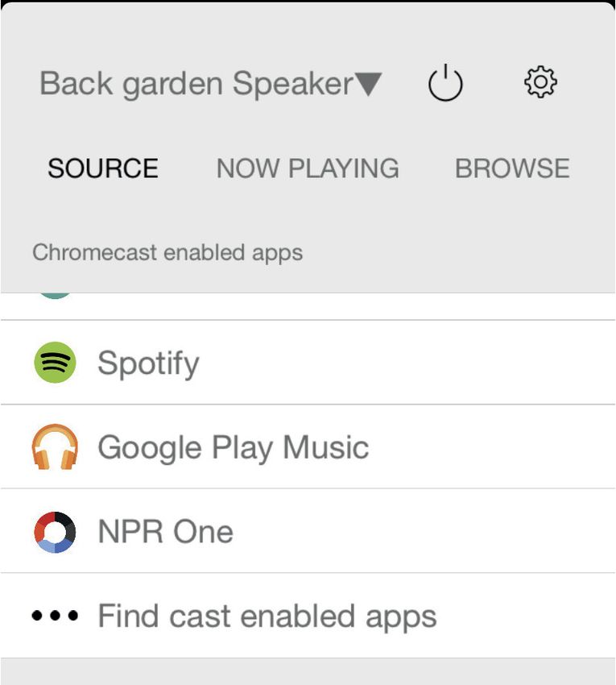The width and height of the screenshot is (616, 685).
Task: Tap the blank area of the Spotify row
Action: [406, 362]
